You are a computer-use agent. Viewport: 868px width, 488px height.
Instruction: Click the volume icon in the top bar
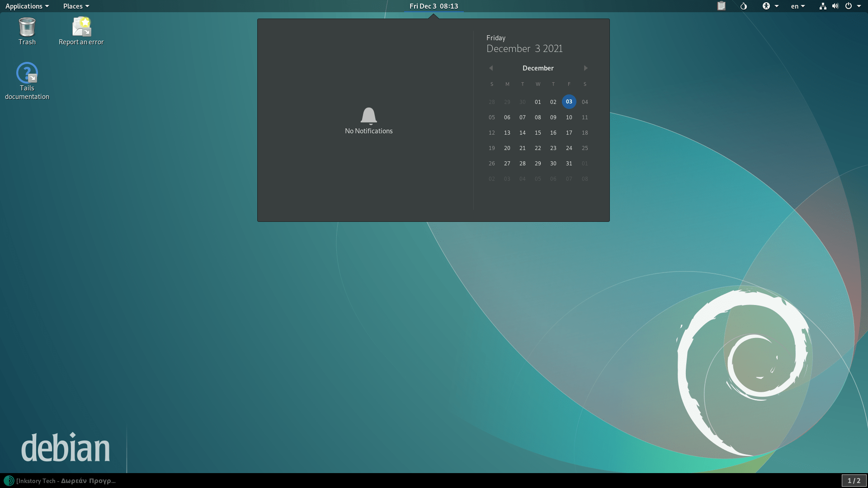click(x=835, y=6)
